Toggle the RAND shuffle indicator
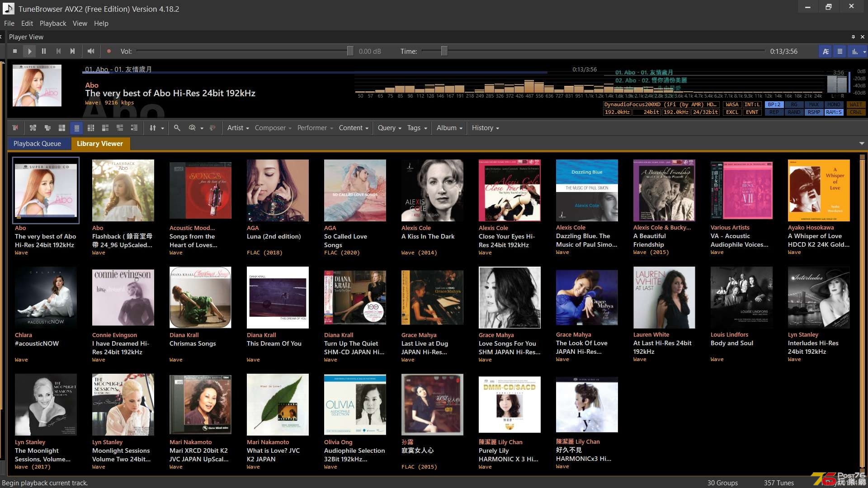 click(x=794, y=112)
